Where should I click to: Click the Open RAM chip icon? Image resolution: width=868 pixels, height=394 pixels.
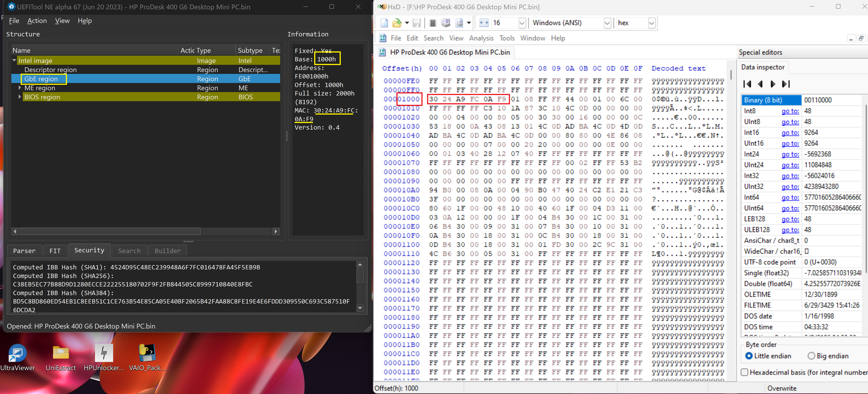433,23
